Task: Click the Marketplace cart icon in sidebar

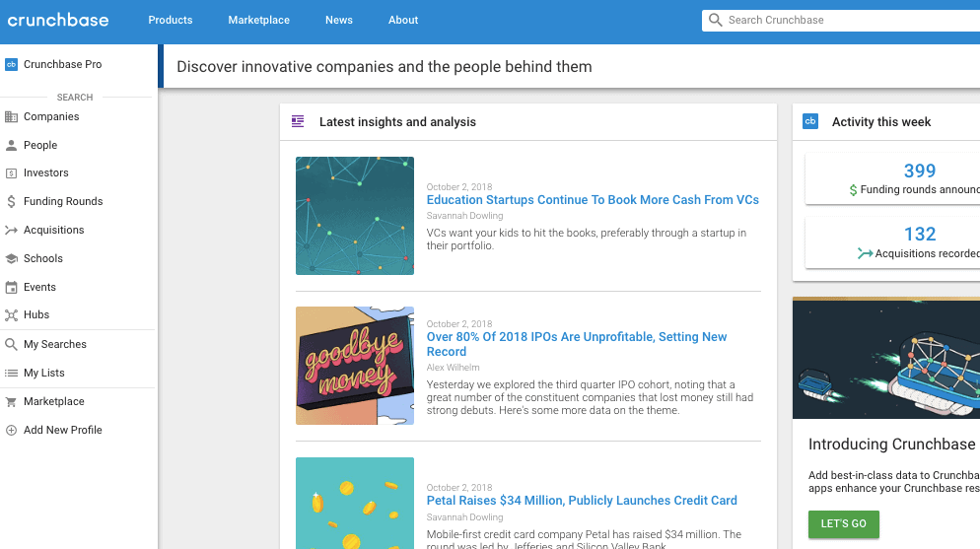Action: point(11,401)
